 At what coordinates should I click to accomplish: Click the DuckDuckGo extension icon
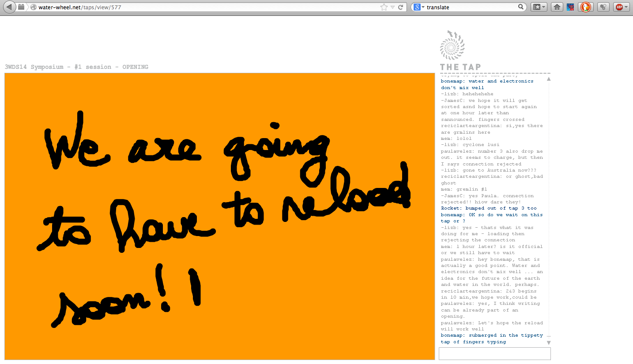pos(585,7)
